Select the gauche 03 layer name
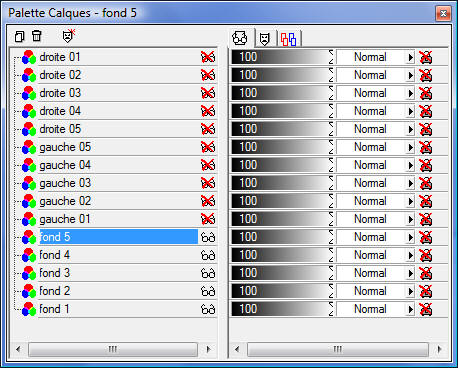 pyautogui.click(x=65, y=183)
